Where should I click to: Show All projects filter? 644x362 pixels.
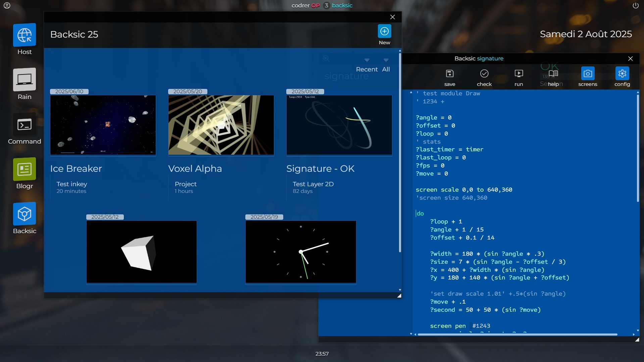[x=386, y=69]
